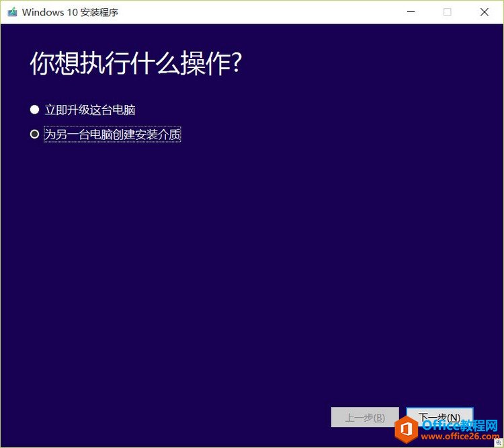This screenshot has height=448, width=504.
Task: Close the Windows 10 安装程序 window
Action: pos(484,12)
